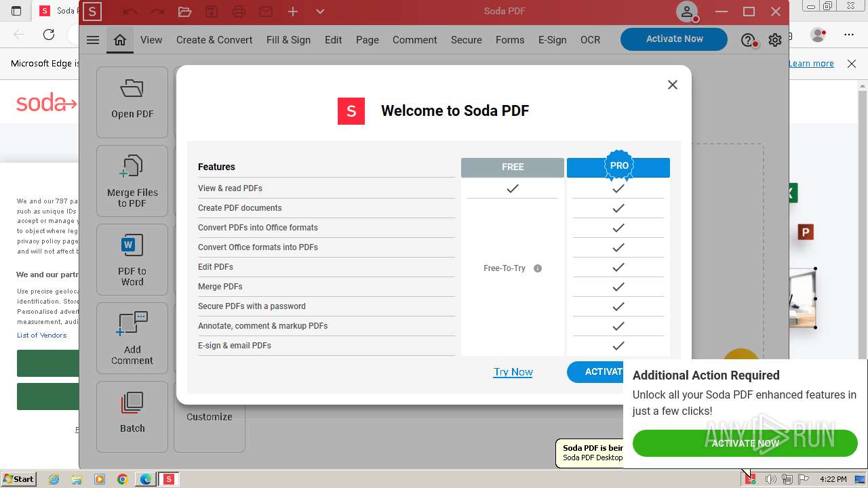This screenshot has width=868, height=488.
Task: Click the plus Create icon in titlebar
Action: [x=293, y=12]
